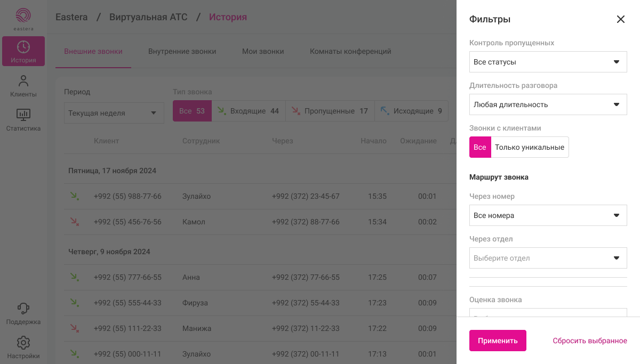Open Статистика from the sidebar
Screen dimensions: 640x364
click(x=23, y=120)
